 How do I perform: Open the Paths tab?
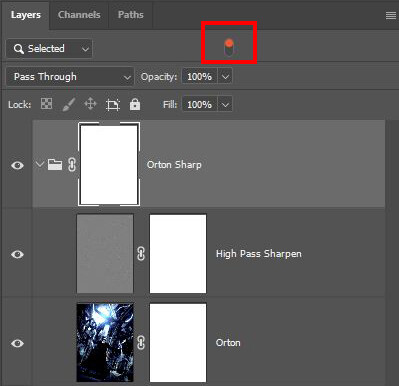131,15
